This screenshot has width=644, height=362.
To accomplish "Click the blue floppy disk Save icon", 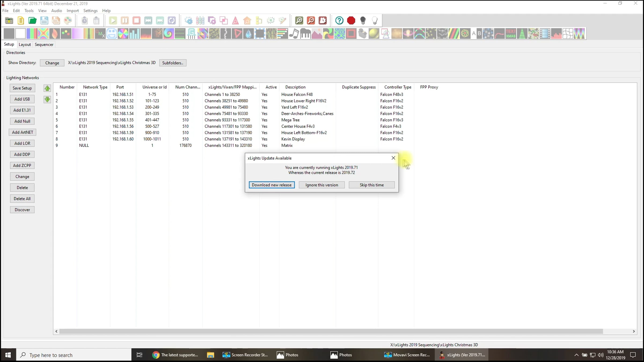I will point(44,20).
